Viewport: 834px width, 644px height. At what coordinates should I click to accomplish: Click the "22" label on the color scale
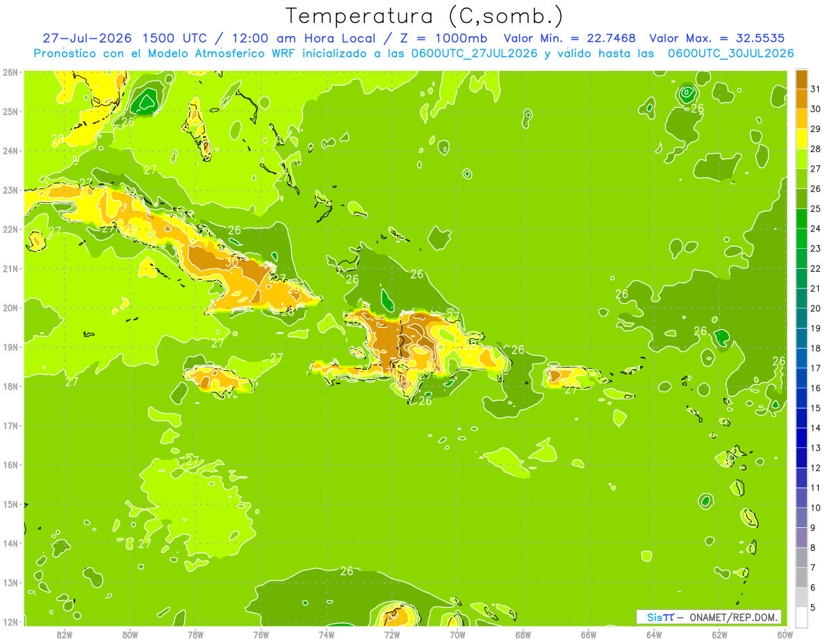815,269
